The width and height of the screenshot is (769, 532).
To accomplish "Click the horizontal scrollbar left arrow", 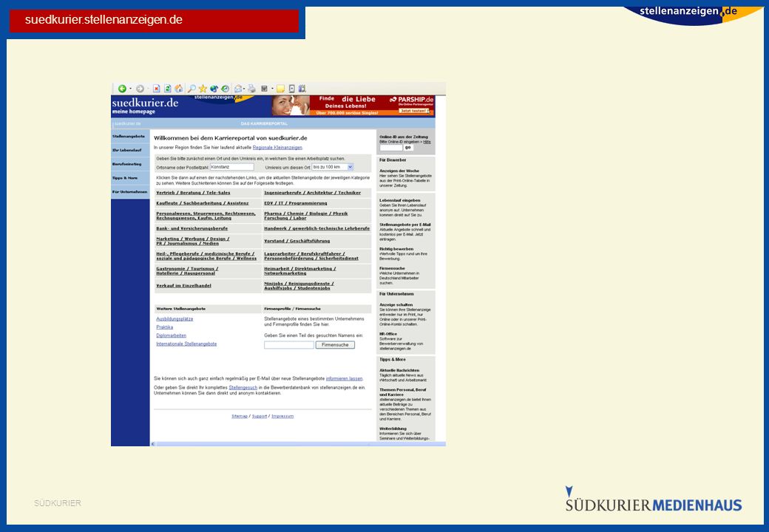I will point(153,444).
